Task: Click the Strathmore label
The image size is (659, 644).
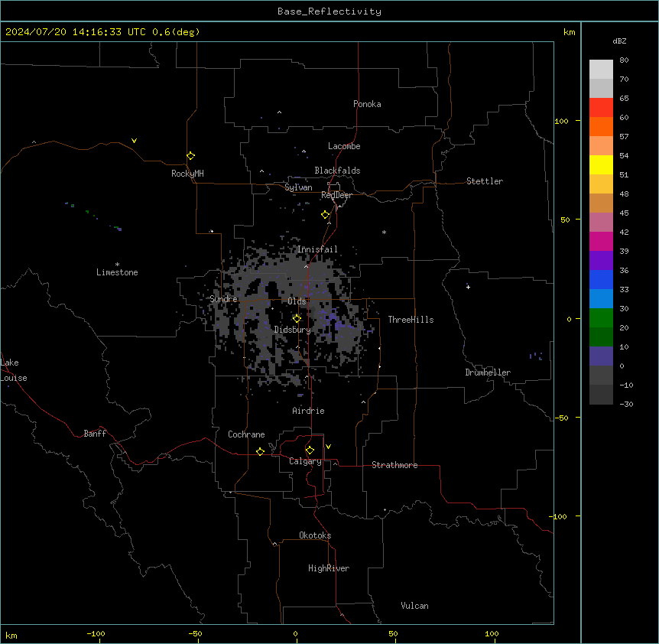Action: [394, 465]
